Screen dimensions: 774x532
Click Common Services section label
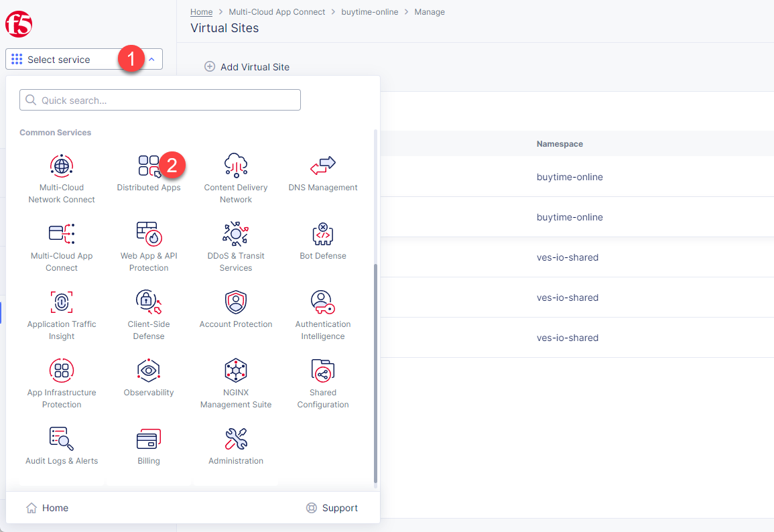(55, 132)
